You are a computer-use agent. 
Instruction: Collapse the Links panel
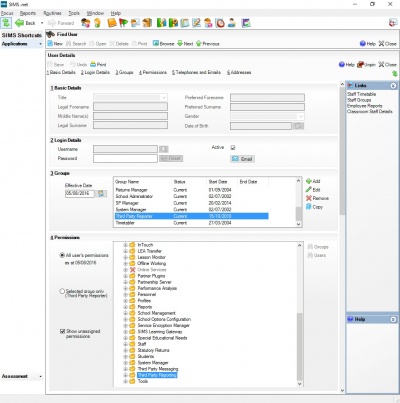click(393, 86)
